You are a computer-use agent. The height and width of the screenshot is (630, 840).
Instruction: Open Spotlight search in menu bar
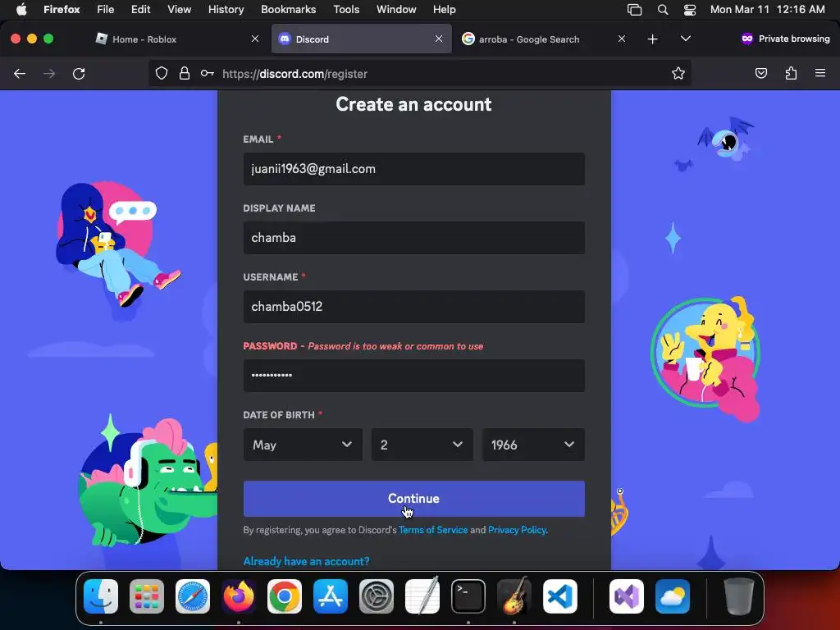click(663, 10)
